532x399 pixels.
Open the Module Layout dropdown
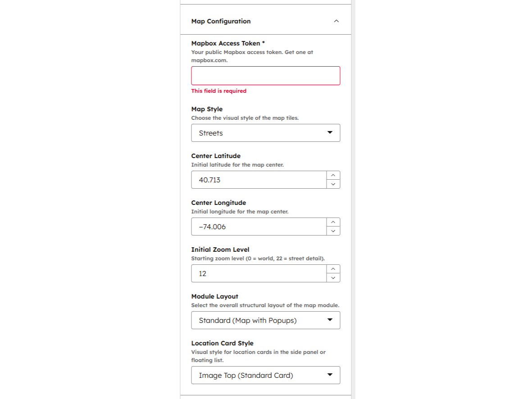(x=265, y=320)
